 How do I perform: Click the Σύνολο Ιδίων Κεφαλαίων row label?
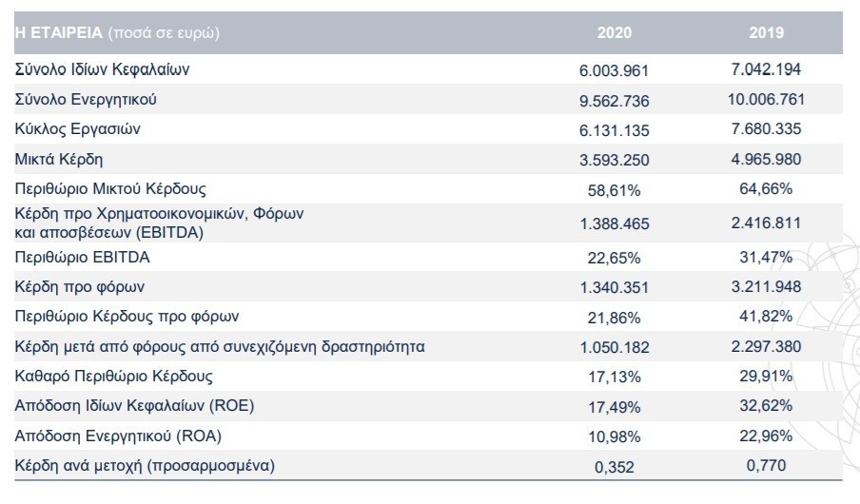click(102, 69)
